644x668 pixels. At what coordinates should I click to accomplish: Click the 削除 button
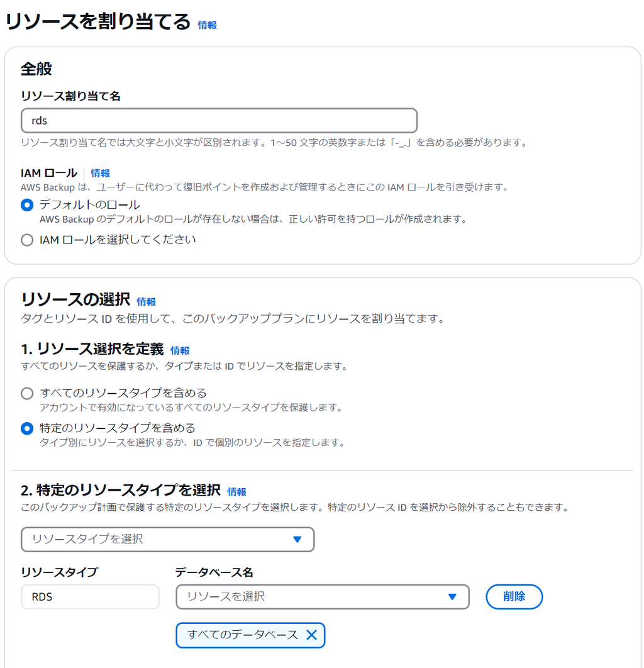tap(514, 596)
